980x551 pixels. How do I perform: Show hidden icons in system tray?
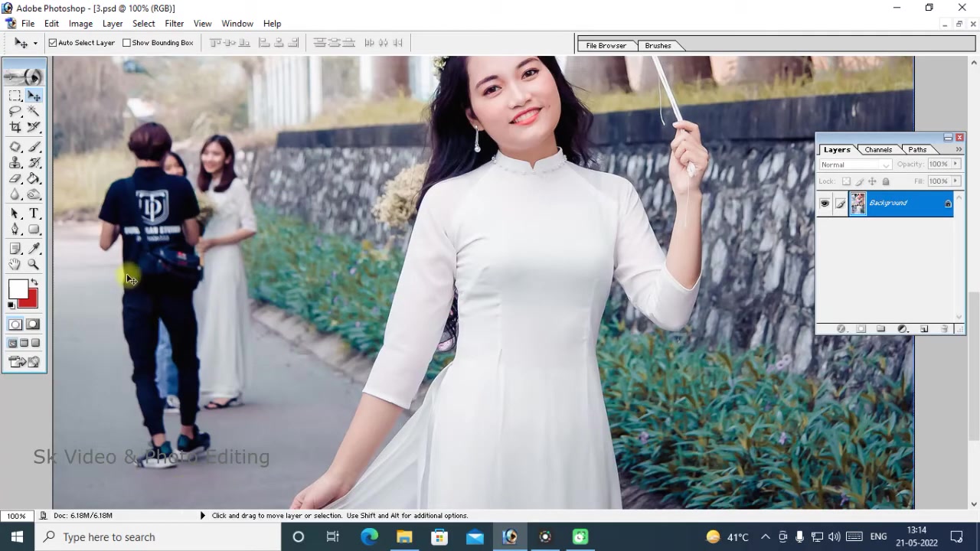765,536
